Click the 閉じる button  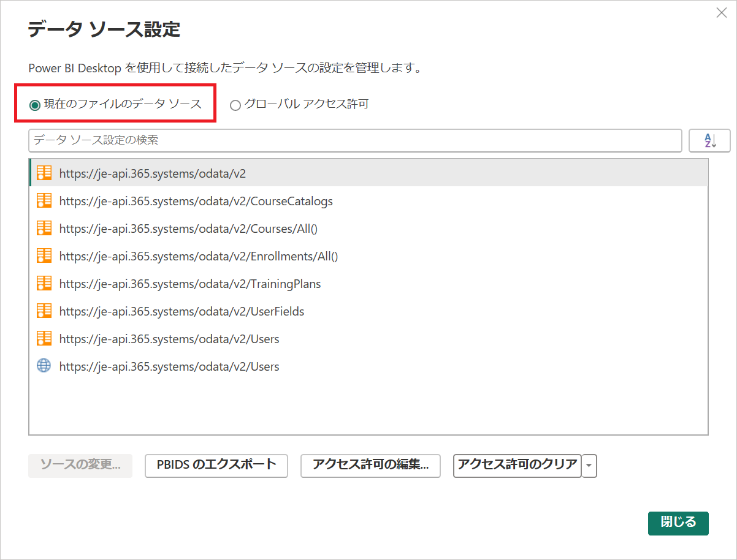(678, 523)
